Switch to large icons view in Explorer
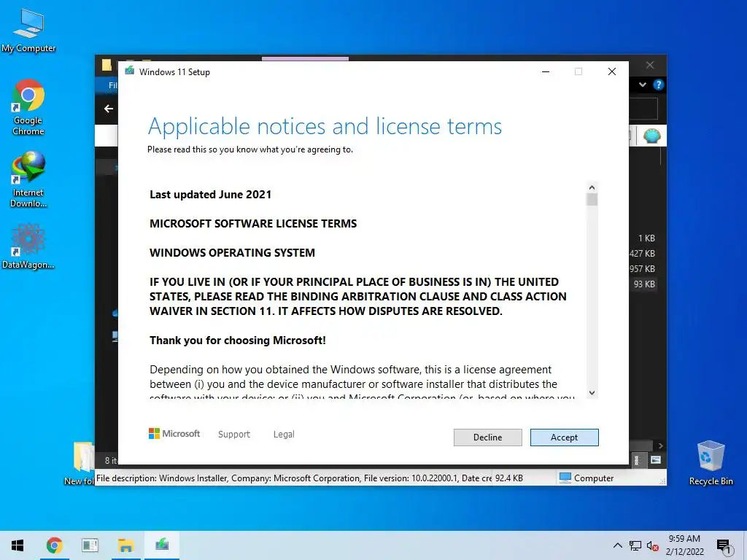 pyautogui.click(x=656, y=460)
